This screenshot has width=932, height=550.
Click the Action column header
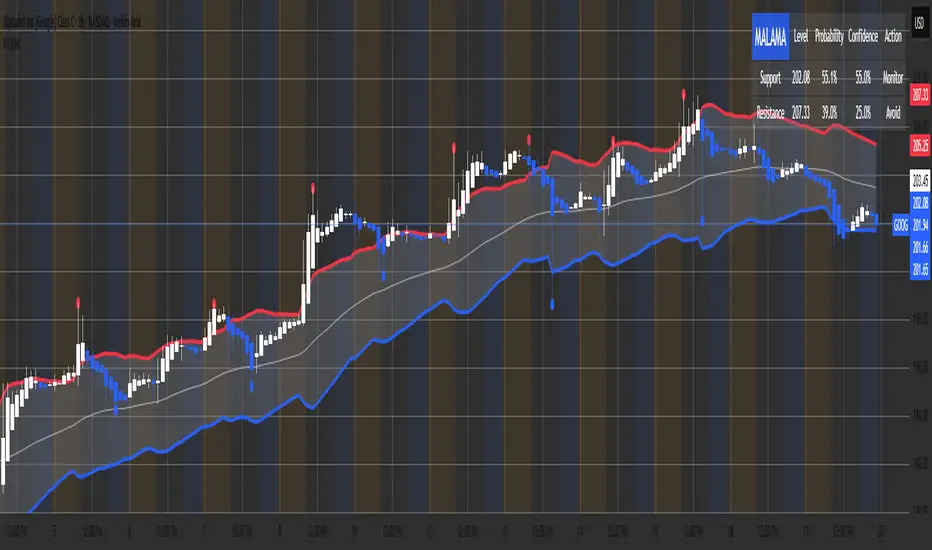[893, 36]
